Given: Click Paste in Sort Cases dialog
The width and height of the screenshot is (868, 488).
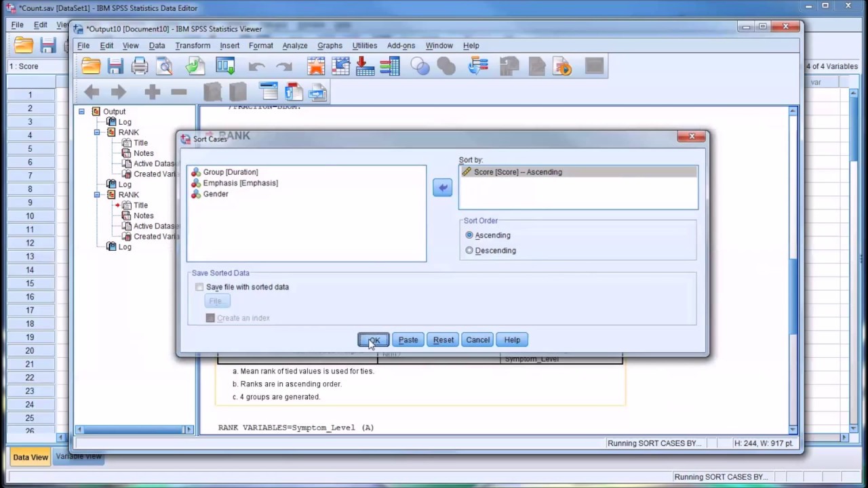Looking at the screenshot, I should [408, 340].
